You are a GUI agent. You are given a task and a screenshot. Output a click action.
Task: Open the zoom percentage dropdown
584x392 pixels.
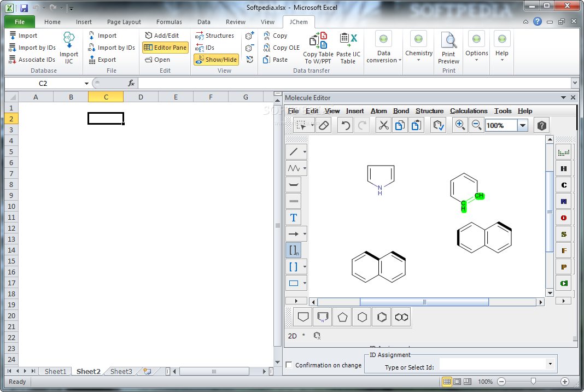523,125
